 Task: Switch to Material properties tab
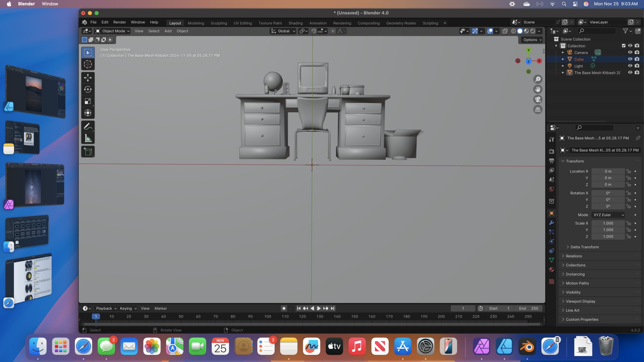[x=552, y=269]
